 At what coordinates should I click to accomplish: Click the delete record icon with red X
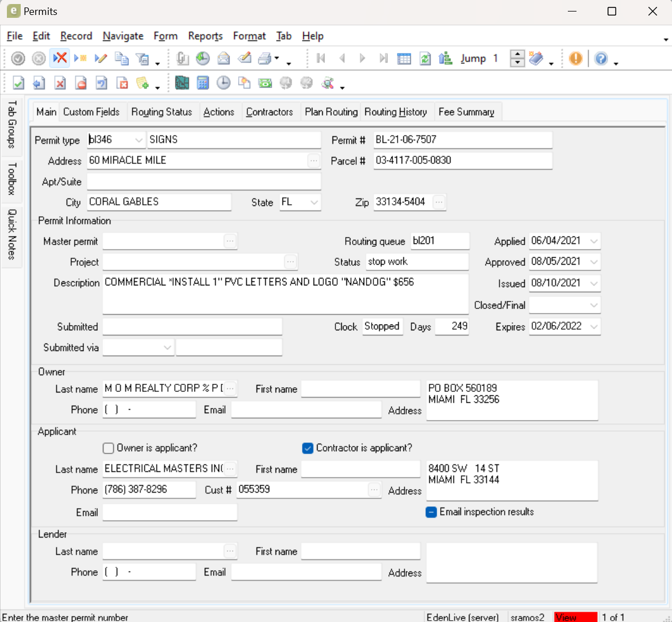pyautogui.click(x=59, y=58)
